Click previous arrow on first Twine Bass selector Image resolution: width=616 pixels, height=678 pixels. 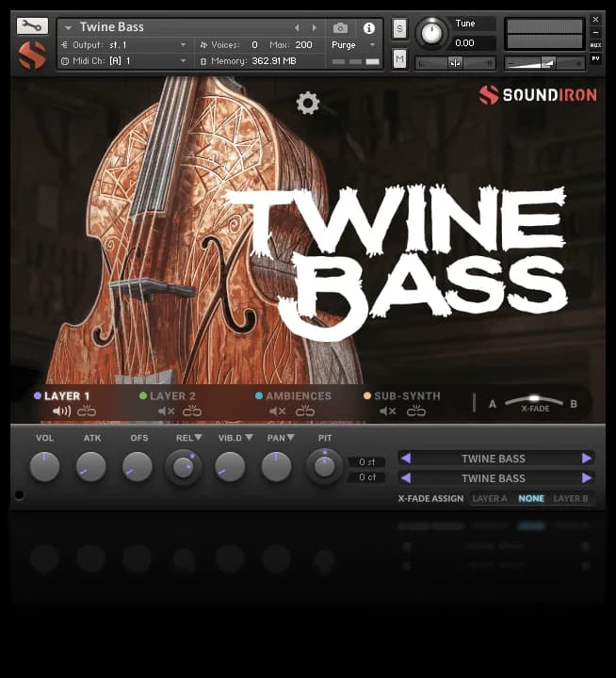tap(406, 458)
